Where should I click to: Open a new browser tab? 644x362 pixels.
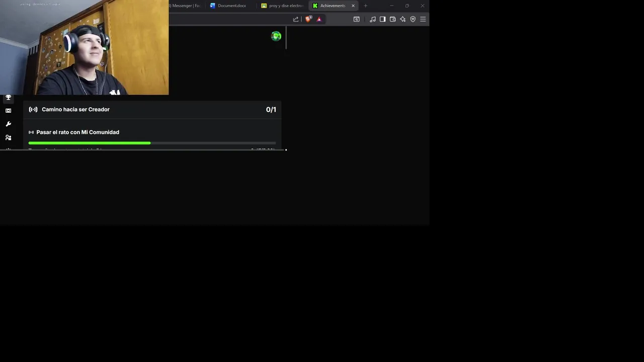[366, 6]
